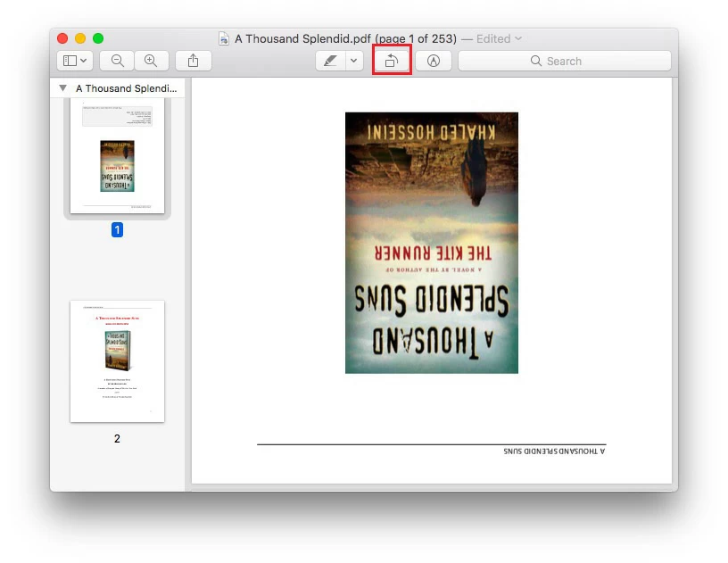This screenshot has width=728, height=563.
Task: Open the markup tool style chevron dropdown
Action: (352, 61)
